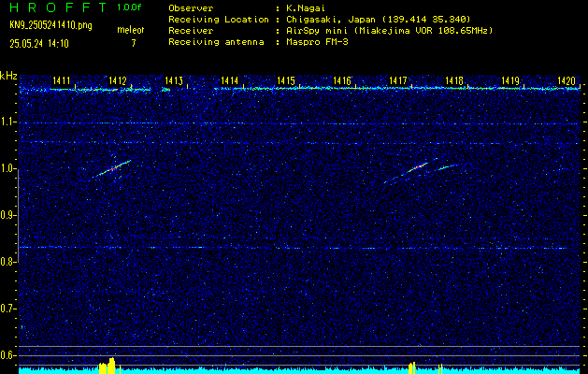
Task: Click the kHz axis unit label
Action: pos(8,76)
